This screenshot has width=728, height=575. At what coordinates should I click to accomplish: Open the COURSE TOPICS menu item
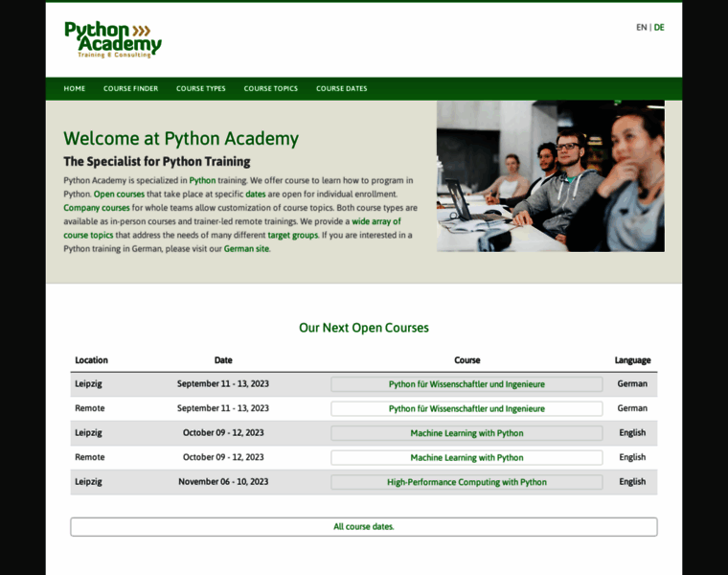coord(271,88)
